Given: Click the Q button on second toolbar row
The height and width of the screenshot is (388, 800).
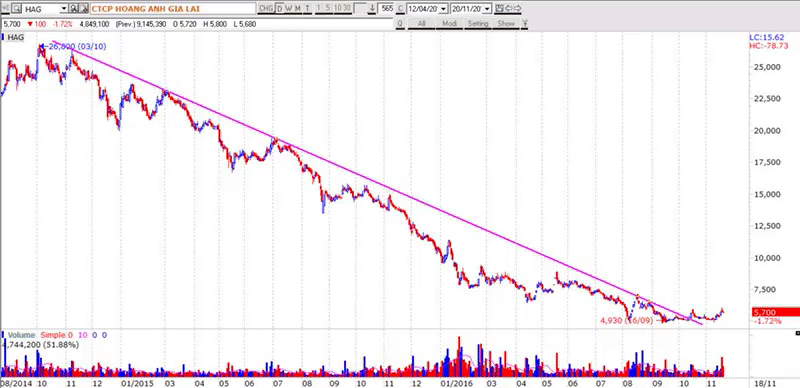Looking at the screenshot, I should pos(400,23).
